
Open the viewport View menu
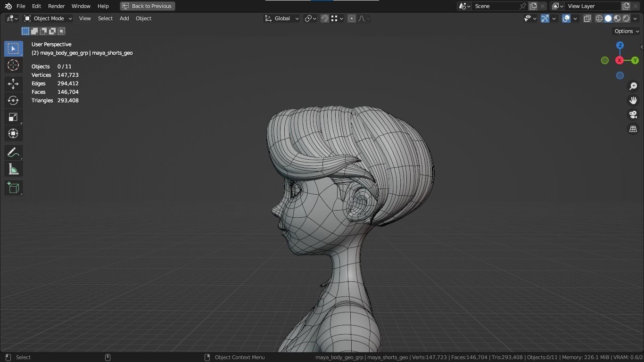coord(85,18)
